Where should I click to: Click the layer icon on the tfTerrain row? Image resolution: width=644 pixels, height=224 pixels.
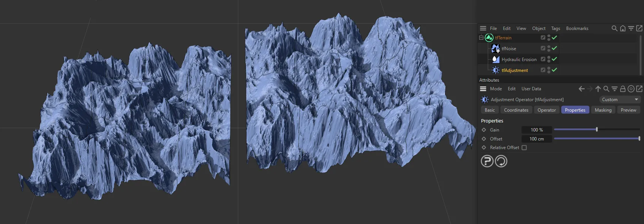(x=543, y=37)
